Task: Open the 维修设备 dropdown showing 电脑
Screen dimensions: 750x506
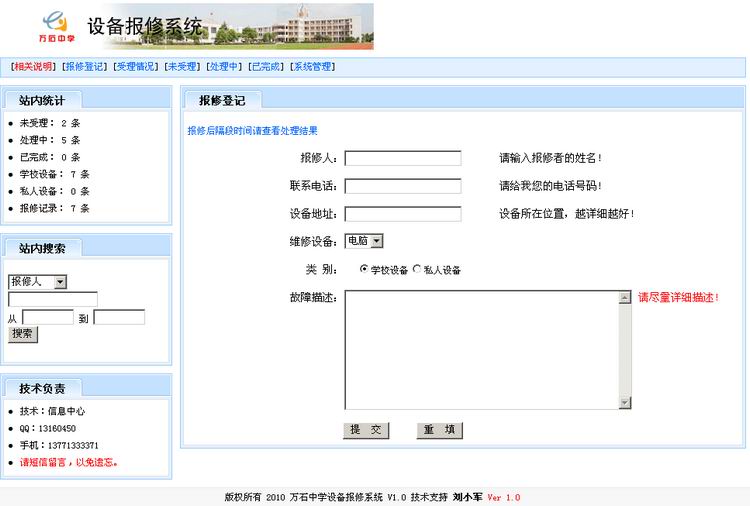Action: 364,241
